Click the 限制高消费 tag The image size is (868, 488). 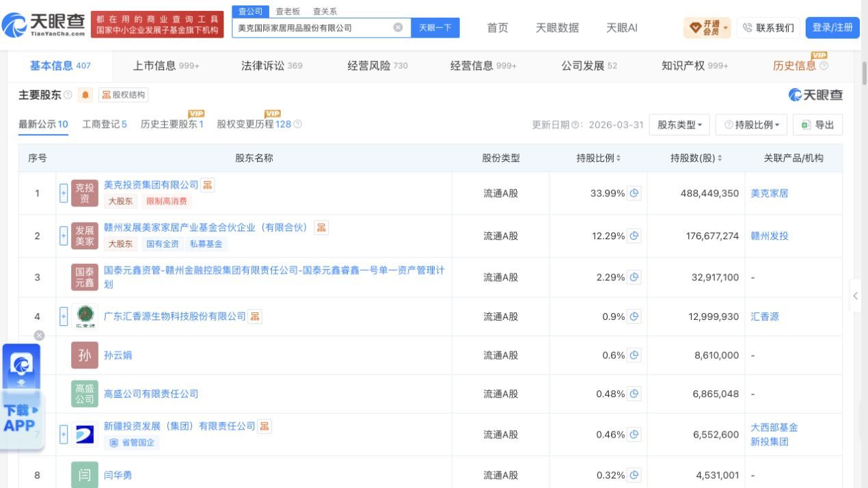click(167, 202)
